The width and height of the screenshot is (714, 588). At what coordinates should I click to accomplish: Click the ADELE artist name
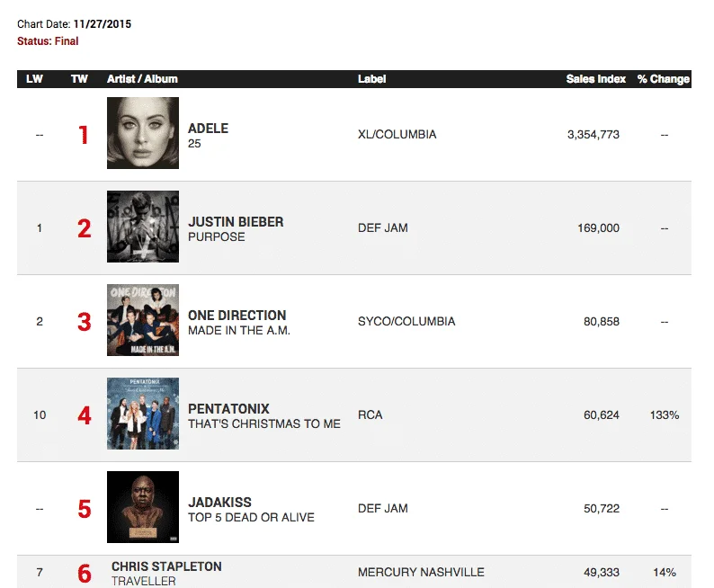(x=208, y=128)
